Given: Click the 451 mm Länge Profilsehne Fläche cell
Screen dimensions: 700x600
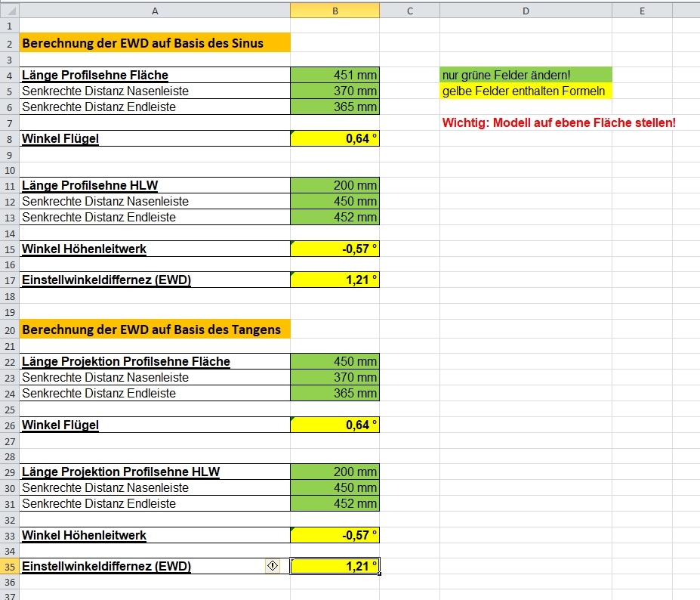Looking at the screenshot, I should tap(335, 75).
